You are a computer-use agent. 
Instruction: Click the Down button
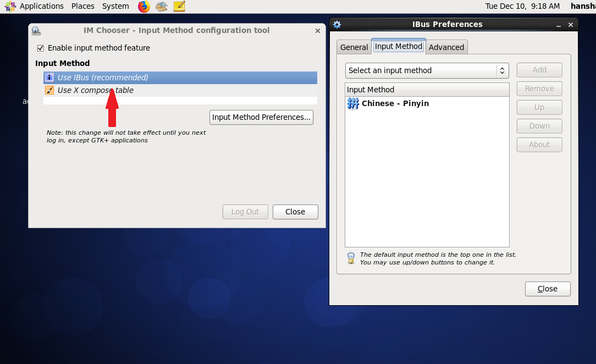(539, 126)
